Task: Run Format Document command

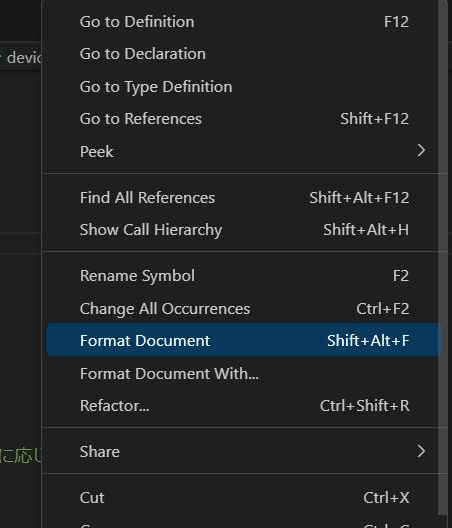Action: pyautogui.click(x=243, y=340)
